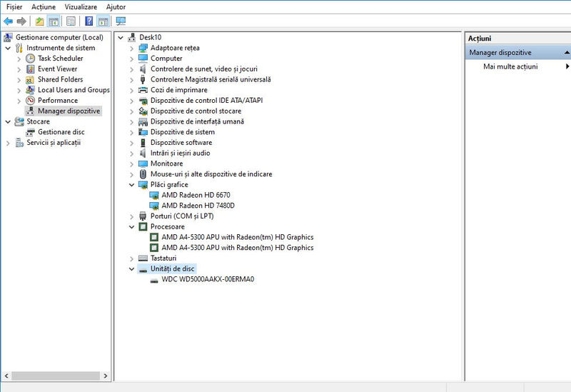This screenshot has height=392, width=571.
Task: Click Dispozitive de interfață umană icon
Action: (x=143, y=121)
